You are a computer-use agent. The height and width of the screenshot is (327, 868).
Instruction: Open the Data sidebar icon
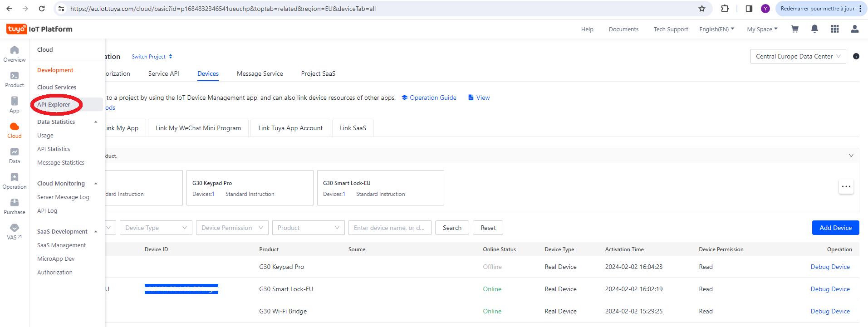point(15,156)
